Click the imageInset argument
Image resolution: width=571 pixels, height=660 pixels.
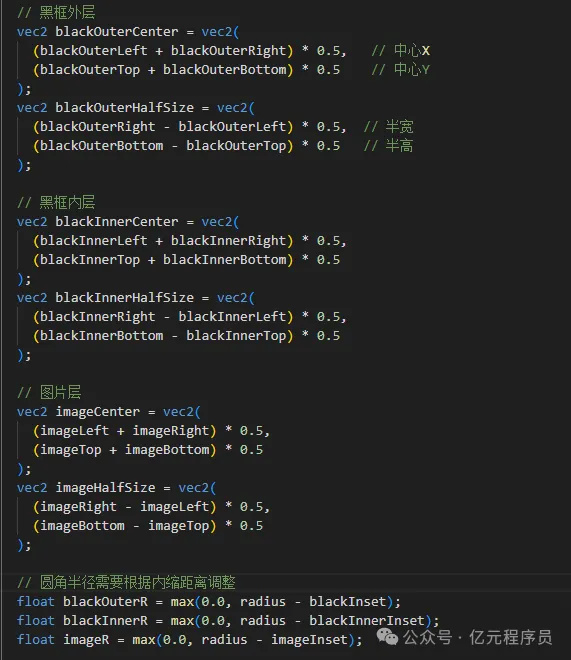coord(309,640)
